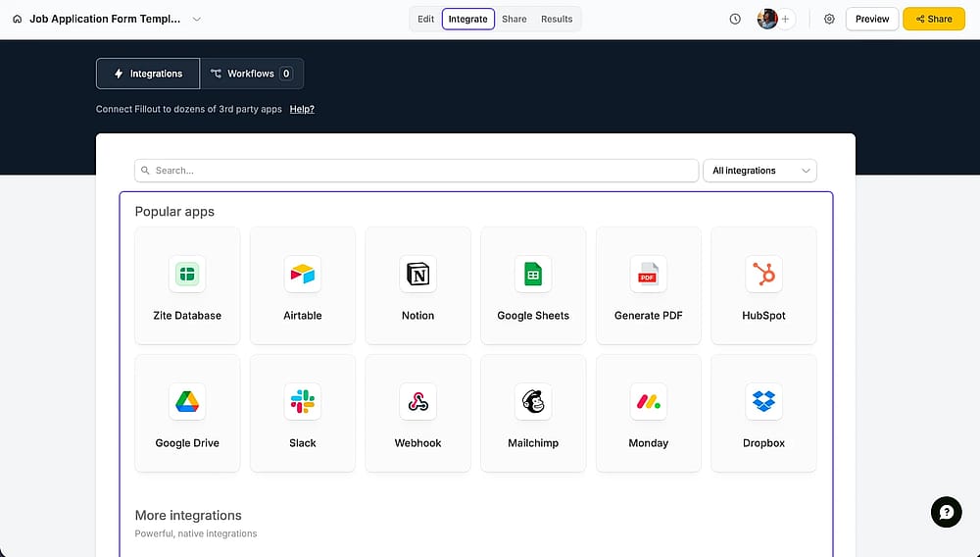Click the yellow Share button
The height and width of the screenshot is (557, 980).
coord(934,19)
